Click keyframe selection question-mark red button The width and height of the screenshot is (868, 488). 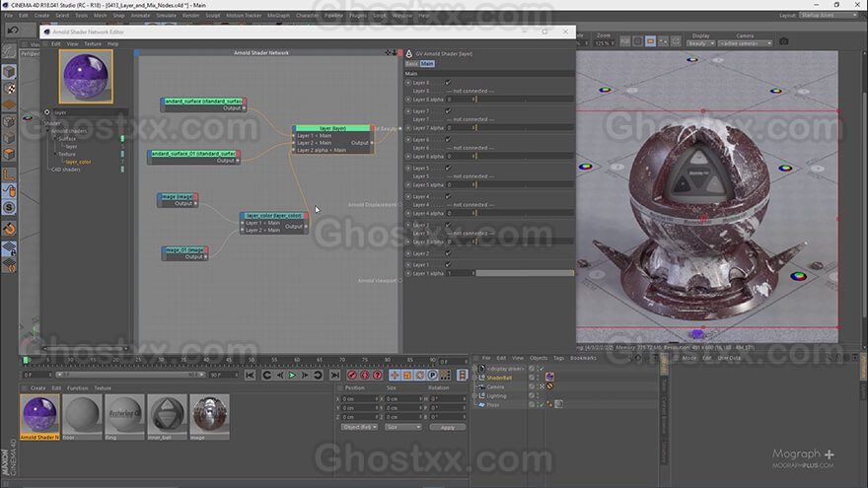[378, 376]
